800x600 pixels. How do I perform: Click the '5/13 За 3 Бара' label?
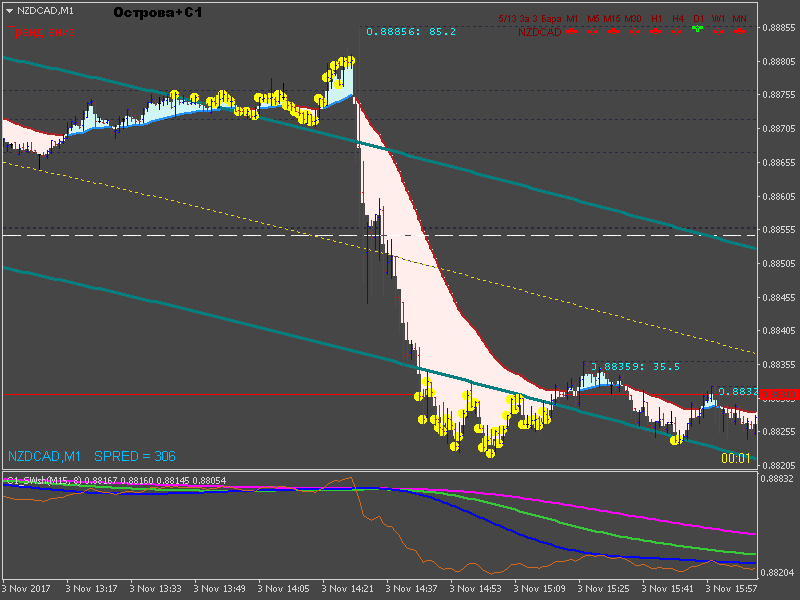coord(530,19)
